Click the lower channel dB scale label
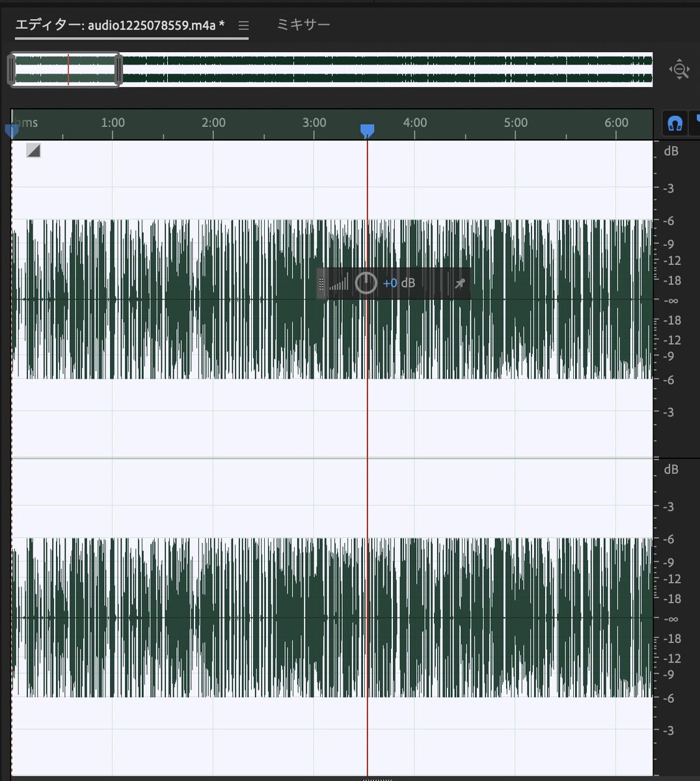Screen dimensions: 700x781 click(x=671, y=469)
